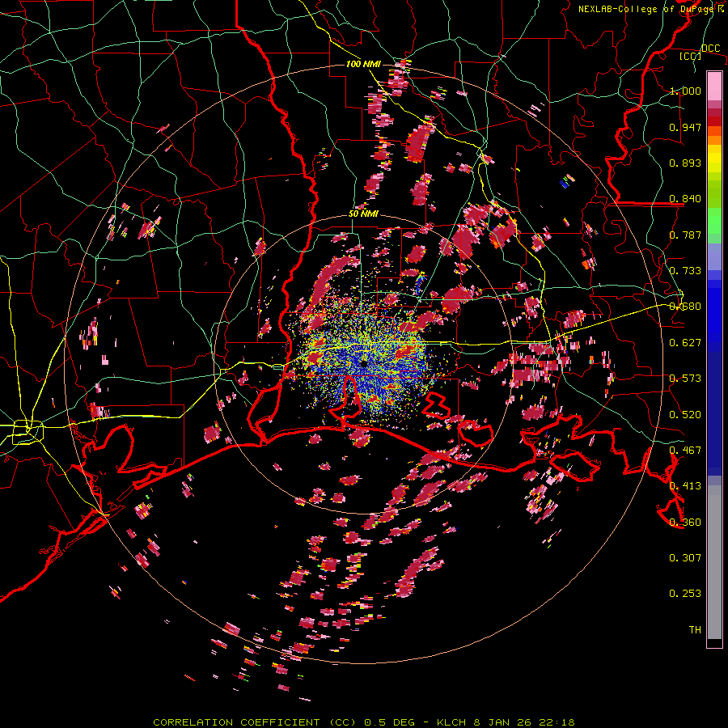Click the pink top segment of colorbar
The image size is (728, 728).
click(x=714, y=87)
